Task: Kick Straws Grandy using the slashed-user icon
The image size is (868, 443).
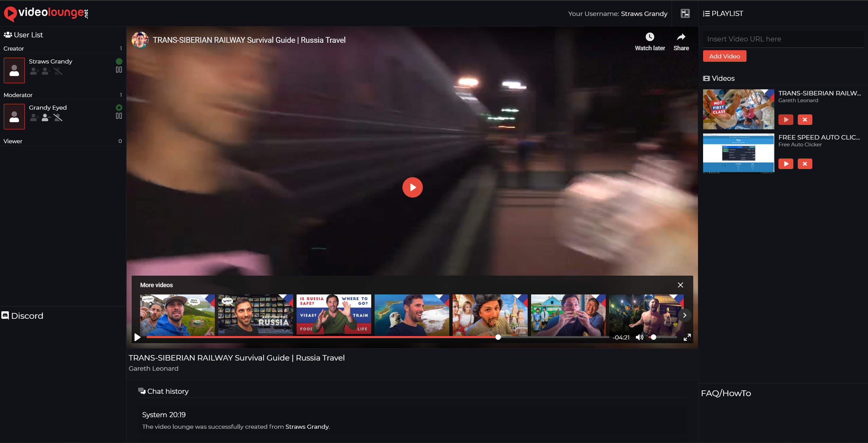Action: pos(57,71)
